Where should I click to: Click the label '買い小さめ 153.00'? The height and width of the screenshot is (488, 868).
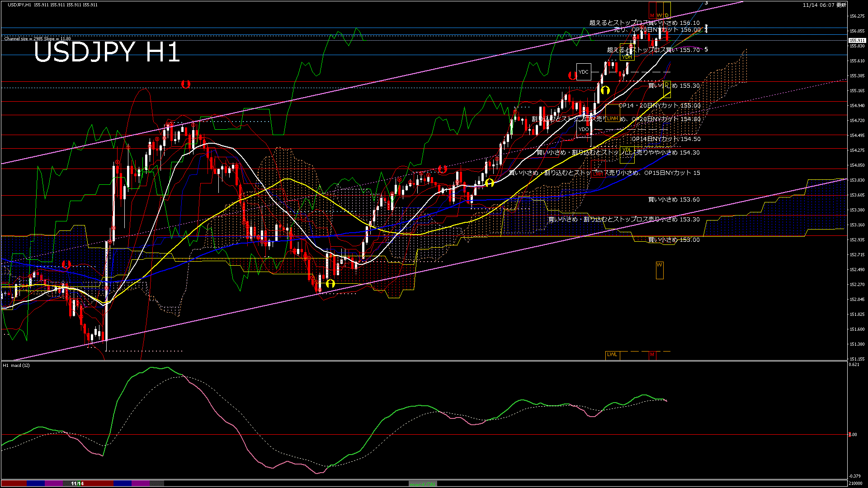click(x=674, y=239)
